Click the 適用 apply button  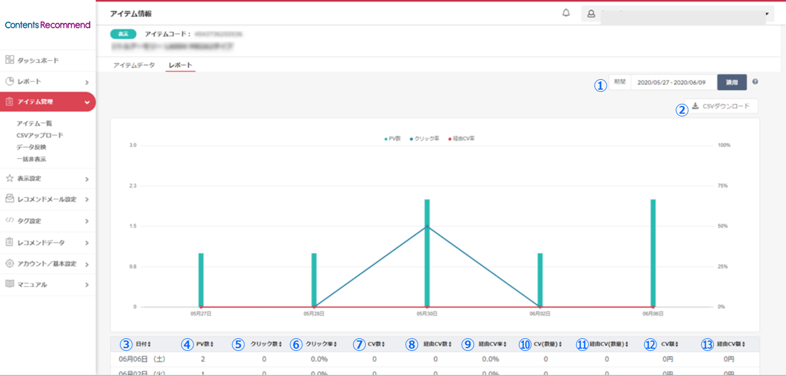click(x=732, y=82)
